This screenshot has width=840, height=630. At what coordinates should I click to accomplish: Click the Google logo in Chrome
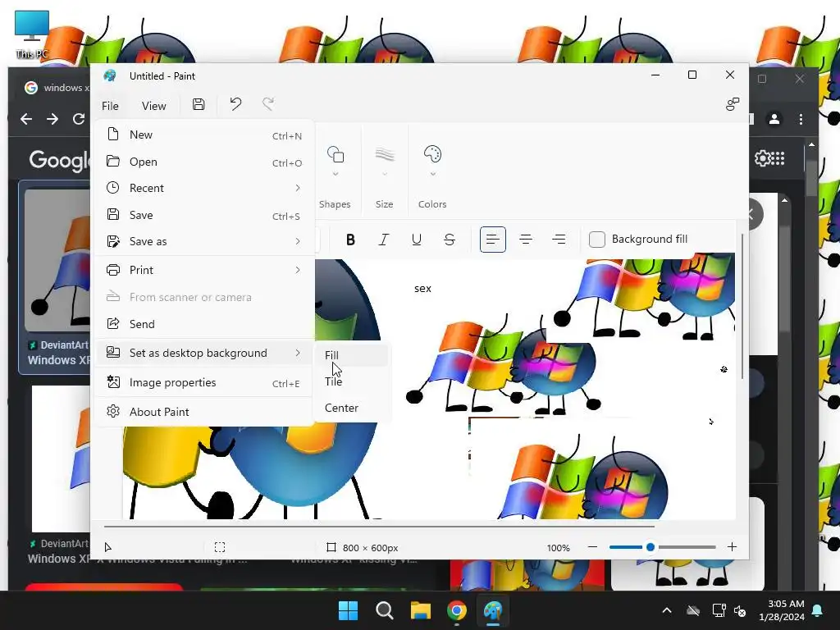(59, 160)
